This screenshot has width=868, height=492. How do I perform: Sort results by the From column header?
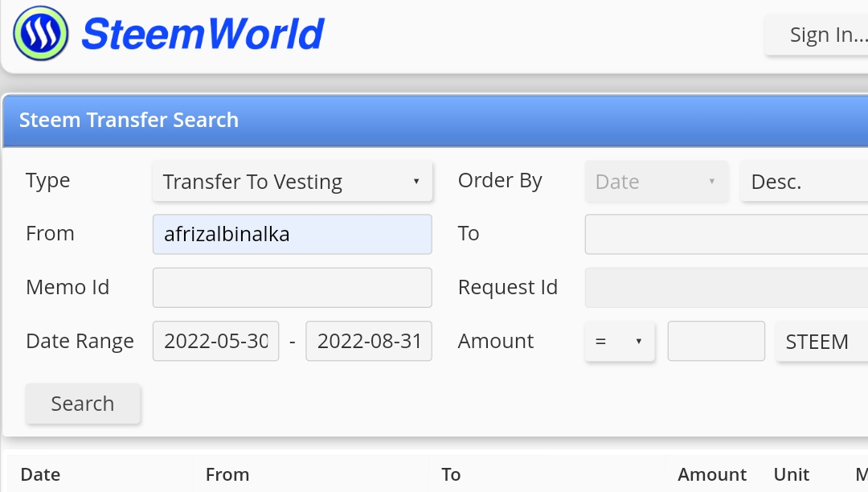coord(227,474)
